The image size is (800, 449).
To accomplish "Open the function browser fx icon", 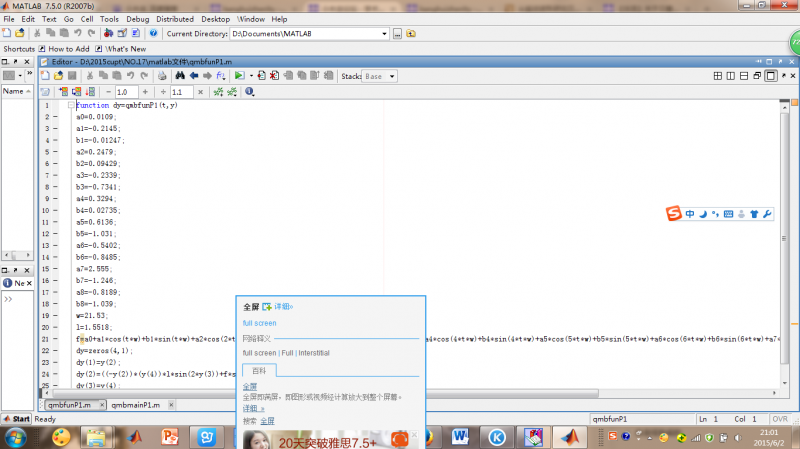I will pos(220,76).
